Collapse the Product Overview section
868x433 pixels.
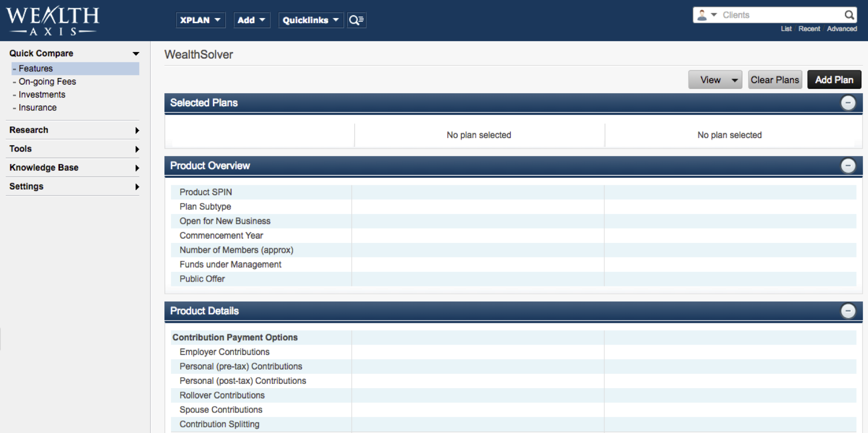[848, 166]
